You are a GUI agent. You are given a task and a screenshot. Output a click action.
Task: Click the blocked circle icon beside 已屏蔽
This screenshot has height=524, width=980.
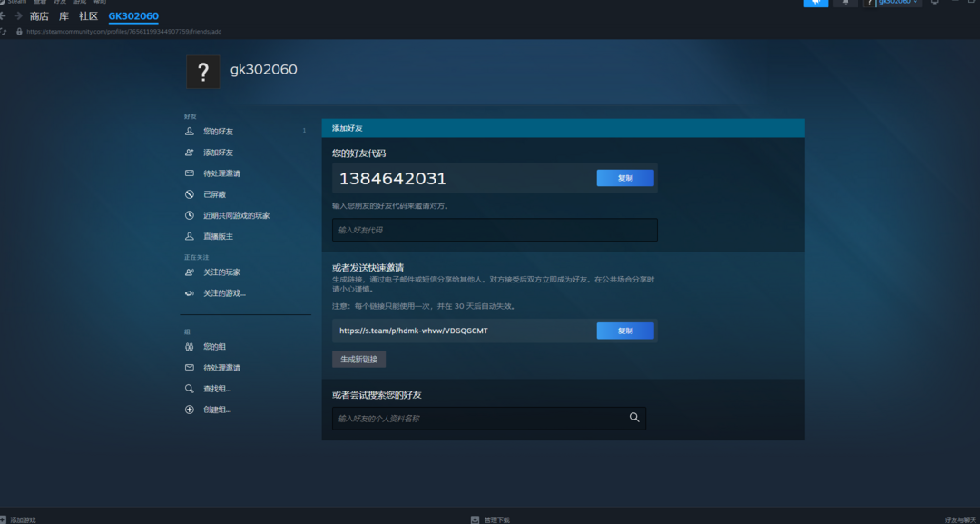190,194
